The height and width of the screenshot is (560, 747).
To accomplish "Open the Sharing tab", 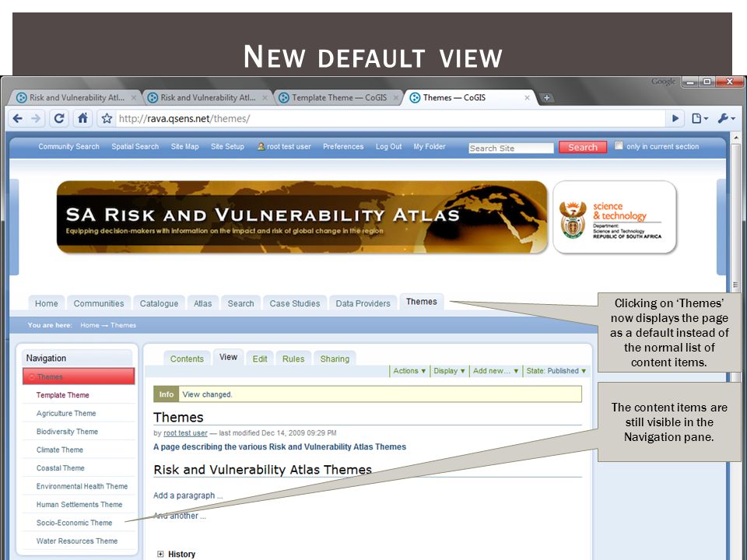I will coord(335,359).
